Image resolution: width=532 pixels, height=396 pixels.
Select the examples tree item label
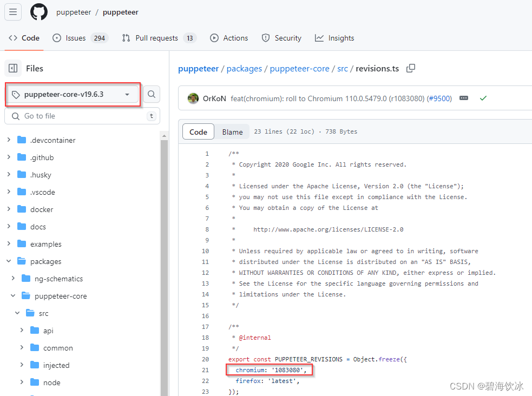coord(46,244)
